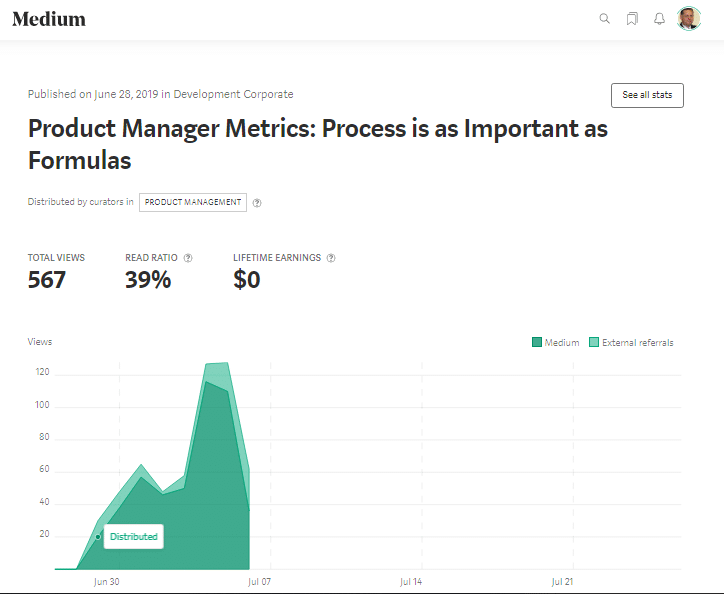Click the dark green Medium legend swatch
The width and height of the screenshot is (724, 594).
click(x=537, y=343)
